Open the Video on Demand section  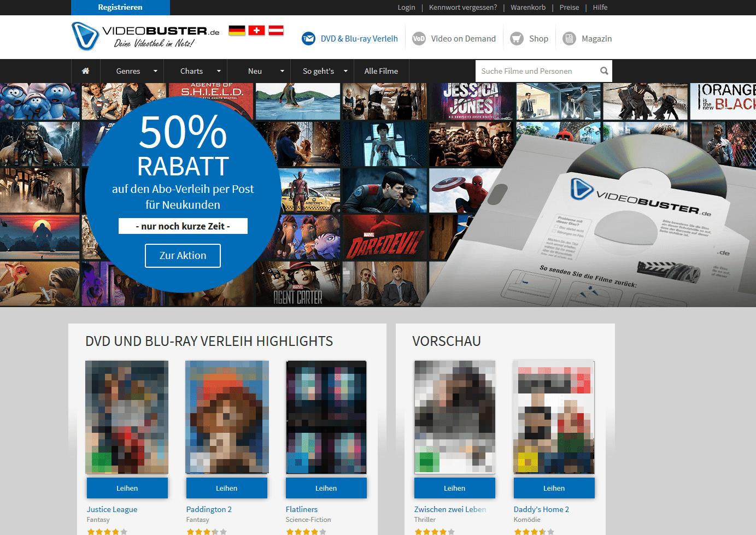point(463,39)
